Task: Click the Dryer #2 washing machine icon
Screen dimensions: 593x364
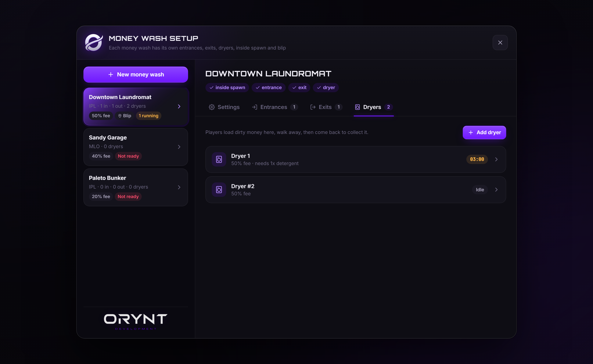Action: pyautogui.click(x=219, y=190)
